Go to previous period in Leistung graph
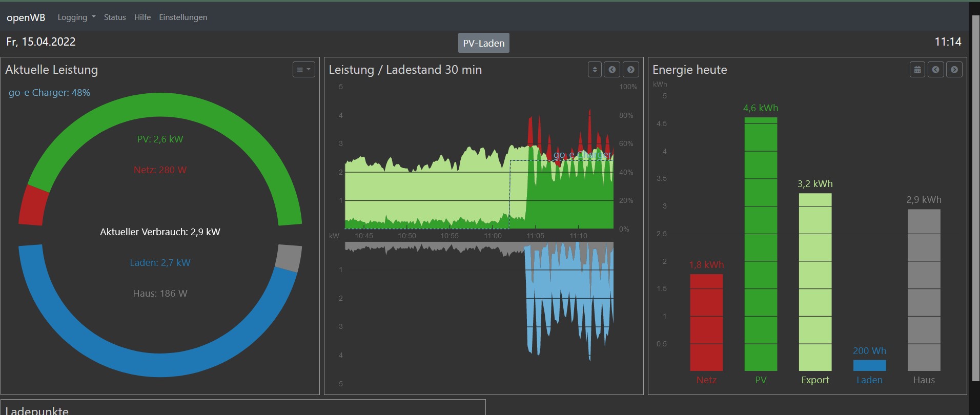The image size is (980, 415). click(612, 70)
